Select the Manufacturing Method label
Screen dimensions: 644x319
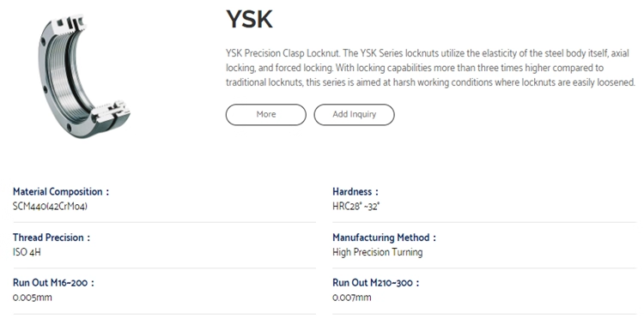(x=384, y=238)
